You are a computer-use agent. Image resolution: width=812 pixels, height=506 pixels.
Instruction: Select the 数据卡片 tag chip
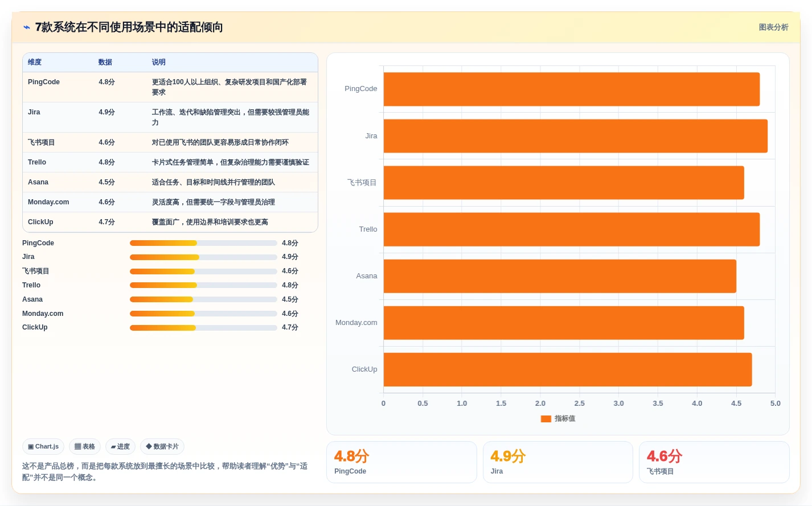pyautogui.click(x=162, y=447)
